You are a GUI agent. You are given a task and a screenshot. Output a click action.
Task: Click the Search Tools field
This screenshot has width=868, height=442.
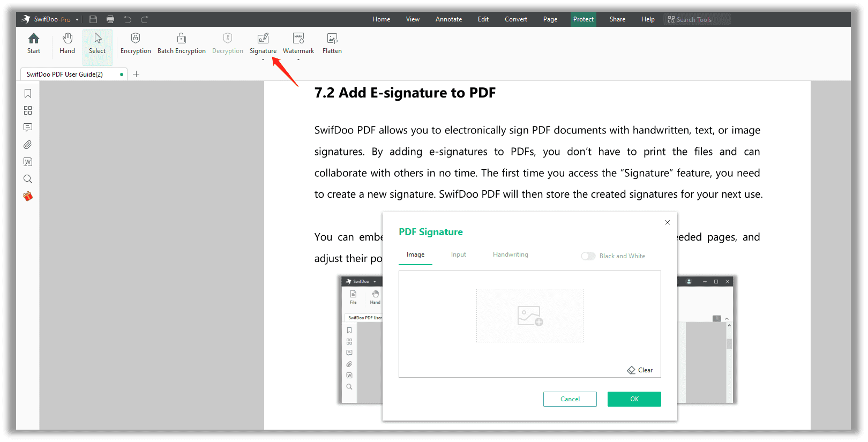[697, 19]
